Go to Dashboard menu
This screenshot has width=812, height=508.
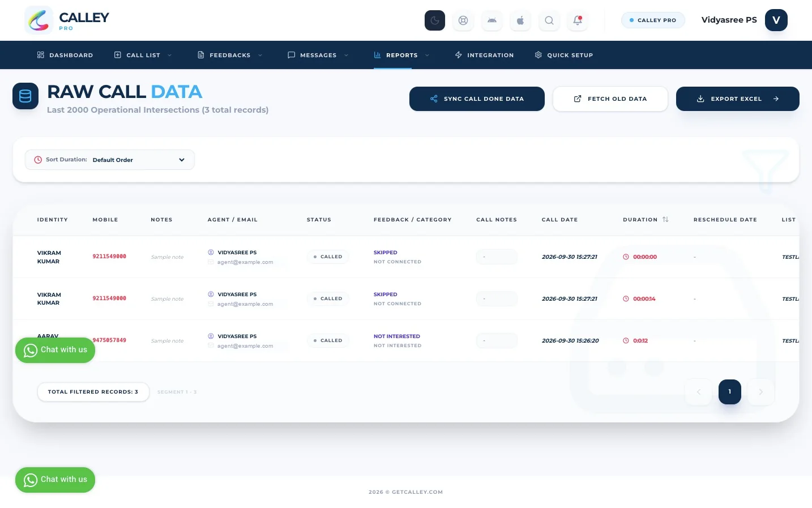(65, 55)
